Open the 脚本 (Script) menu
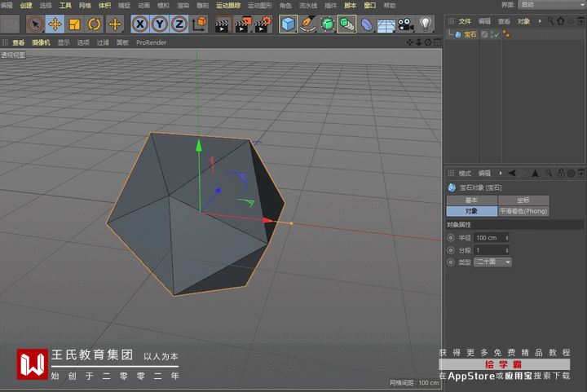The height and width of the screenshot is (392, 587). coord(350,5)
